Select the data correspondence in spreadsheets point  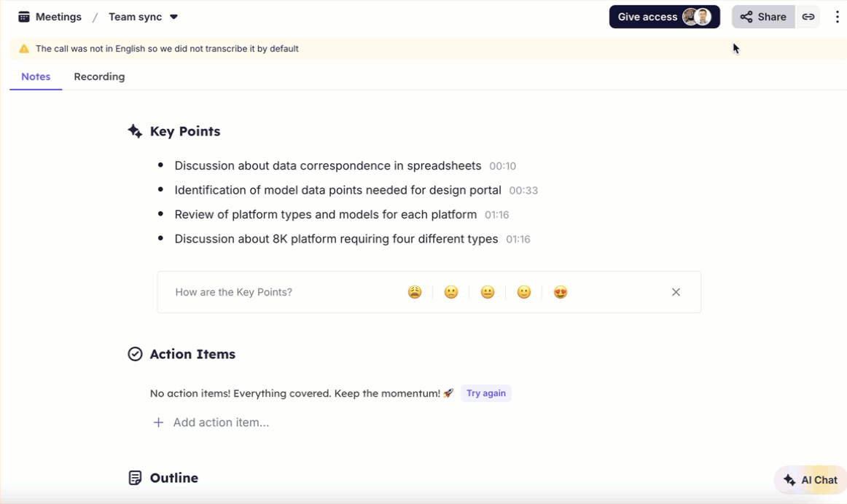pyautogui.click(x=328, y=165)
